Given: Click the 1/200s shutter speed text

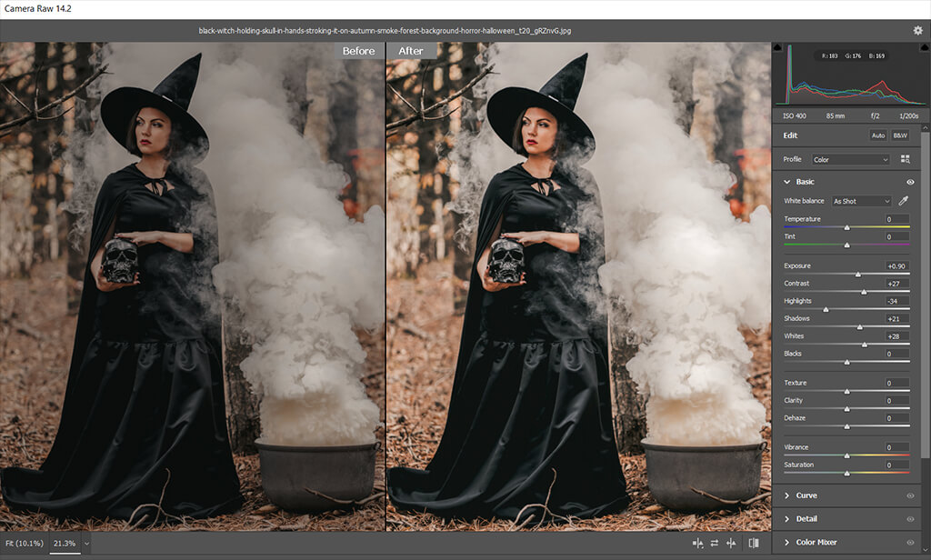Looking at the screenshot, I should pyautogui.click(x=908, y=115).
